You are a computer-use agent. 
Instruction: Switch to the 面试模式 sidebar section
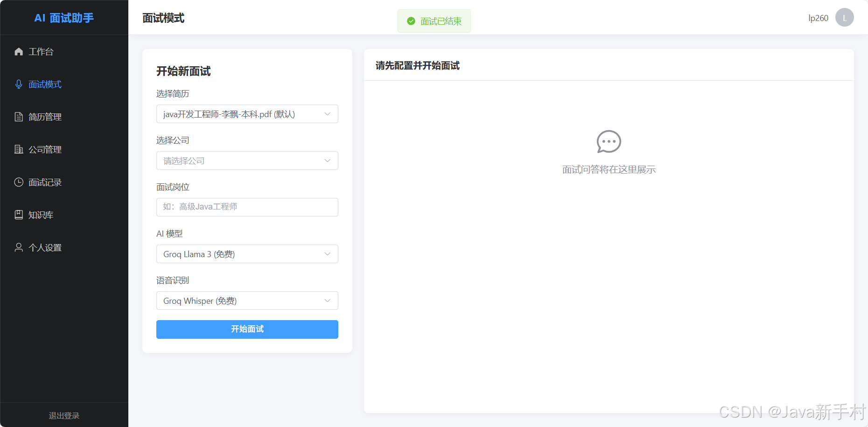pyautogui.click(x=45, y=84)
